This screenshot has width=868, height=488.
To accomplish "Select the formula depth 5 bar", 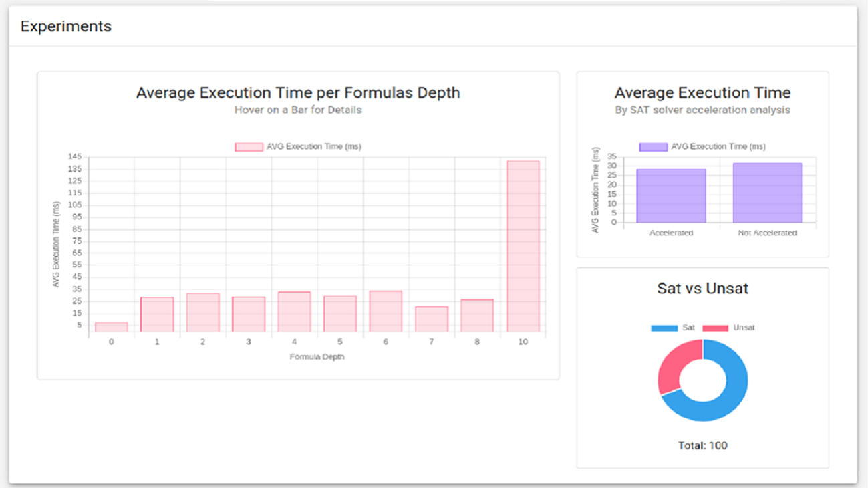I will [x=340, y=314].
